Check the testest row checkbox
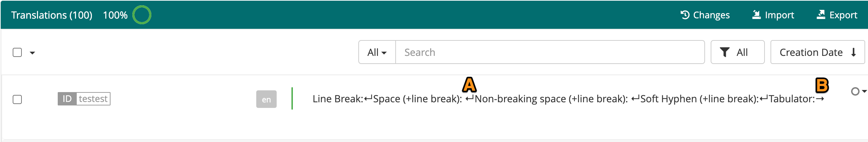The image size is (868, 142). tap(17, 99)
